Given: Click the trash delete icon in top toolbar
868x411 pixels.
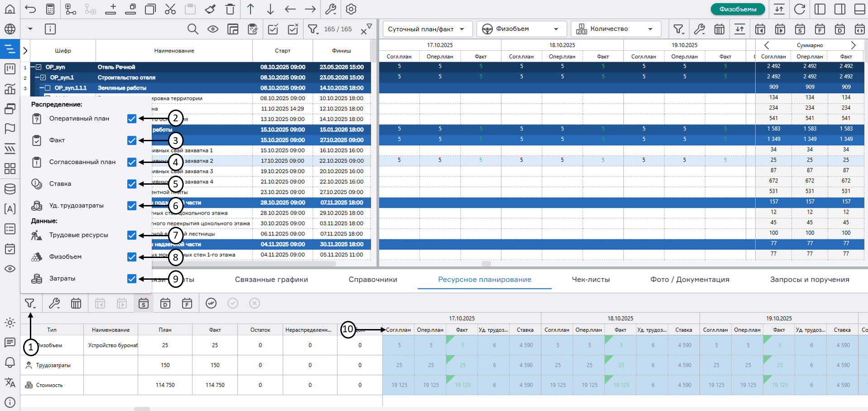Looking at the screenshot, I should pos(230,9).
